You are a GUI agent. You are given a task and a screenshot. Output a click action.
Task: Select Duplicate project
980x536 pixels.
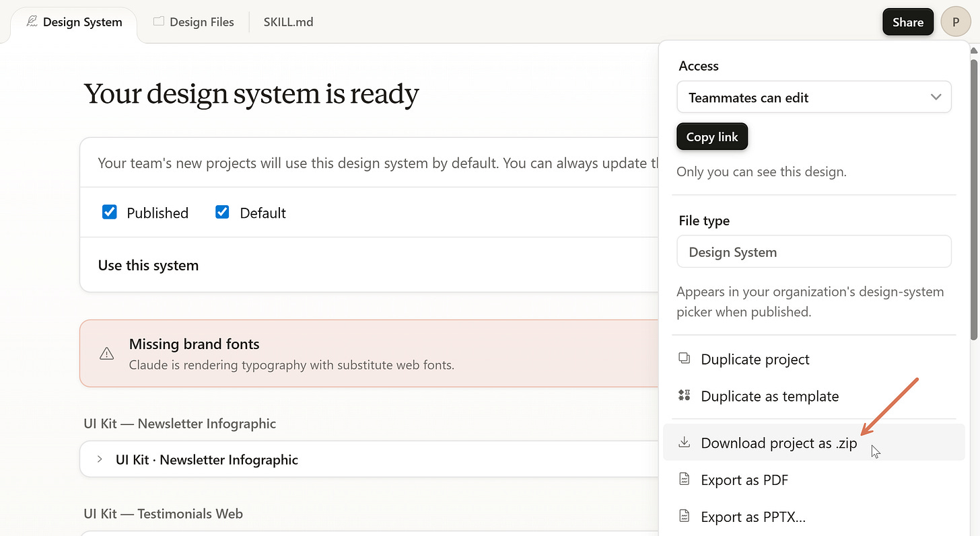[814, 359]
